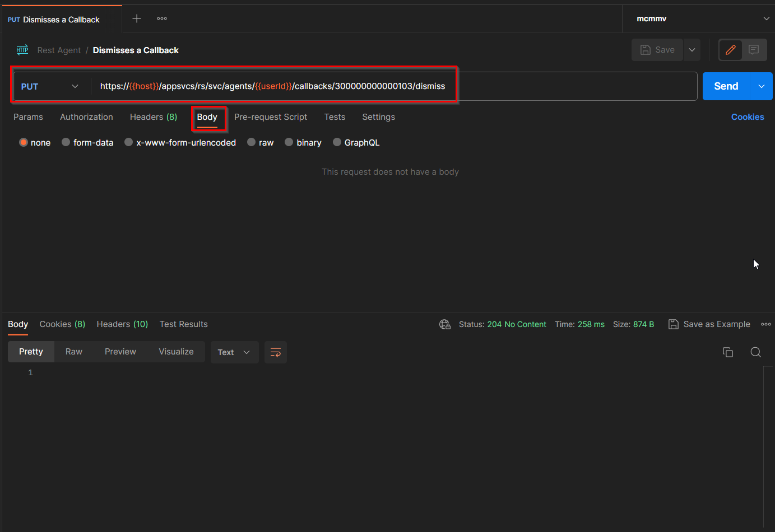
Task: Switch to the Params tab
Action: pos(28,117)
